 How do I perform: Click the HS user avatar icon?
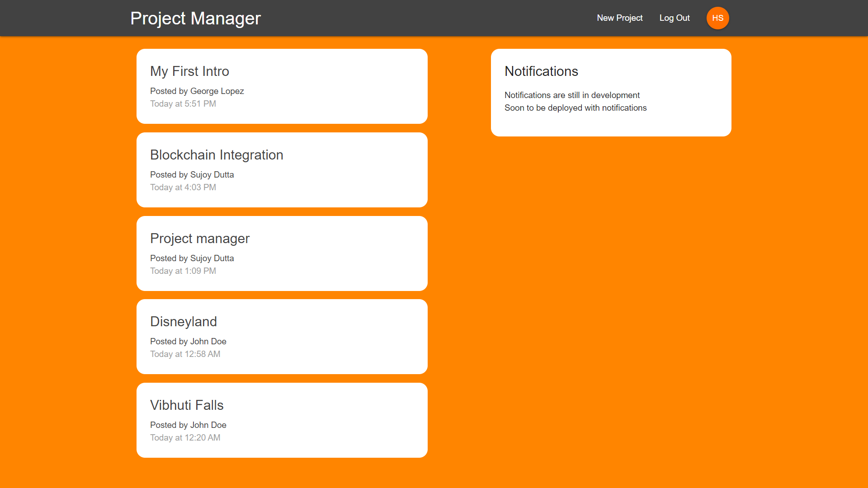coord(717,18)
